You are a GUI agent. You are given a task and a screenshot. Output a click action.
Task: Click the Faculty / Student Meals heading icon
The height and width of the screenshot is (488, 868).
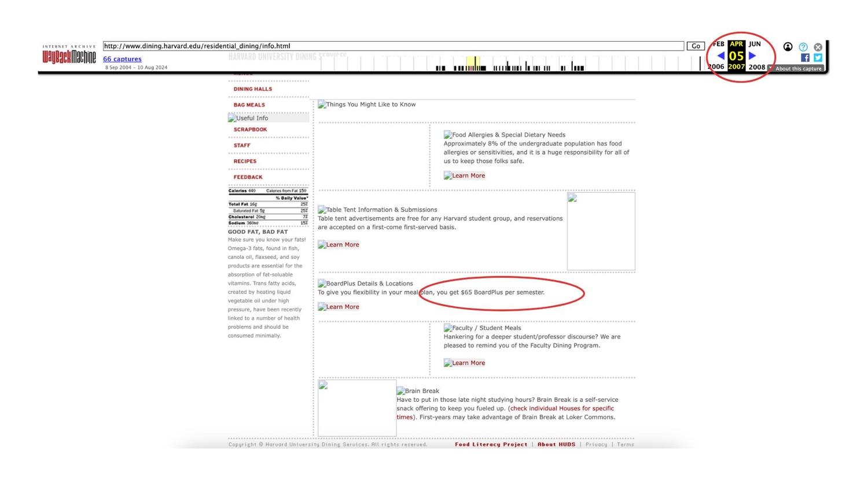point(448,328)
